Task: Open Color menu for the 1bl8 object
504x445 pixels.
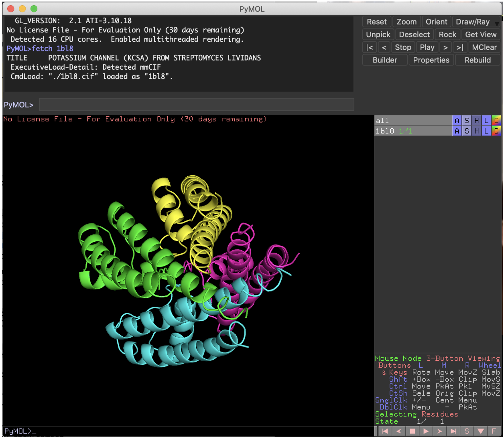Action: [496, 131]
